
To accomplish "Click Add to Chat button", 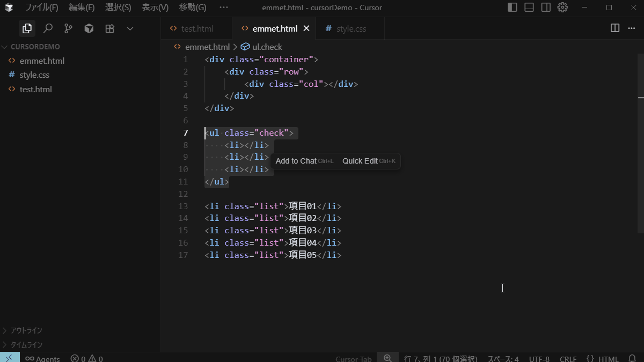I will click(x=304, y=161).
